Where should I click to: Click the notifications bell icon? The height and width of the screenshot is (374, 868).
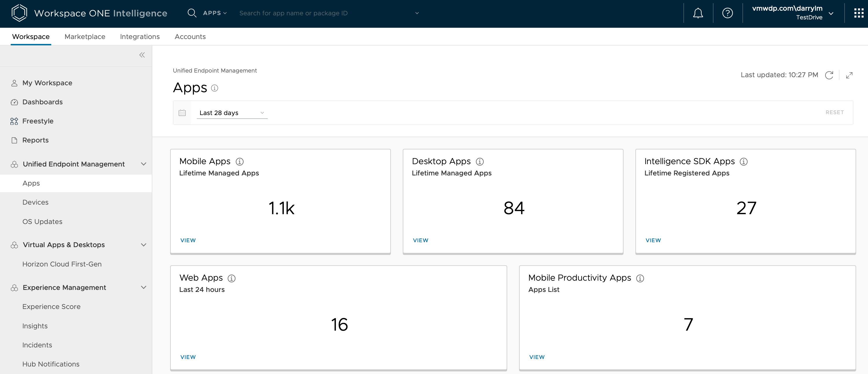698,13
